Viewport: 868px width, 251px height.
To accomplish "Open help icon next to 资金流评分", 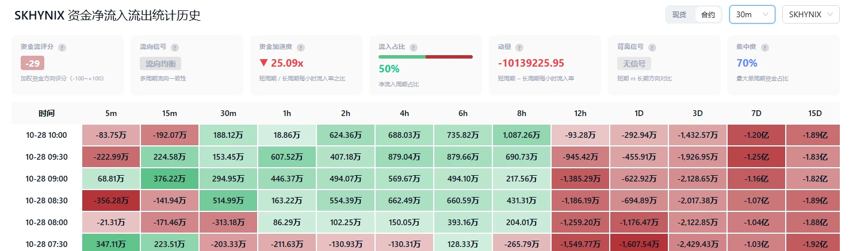I will (62, 48).
